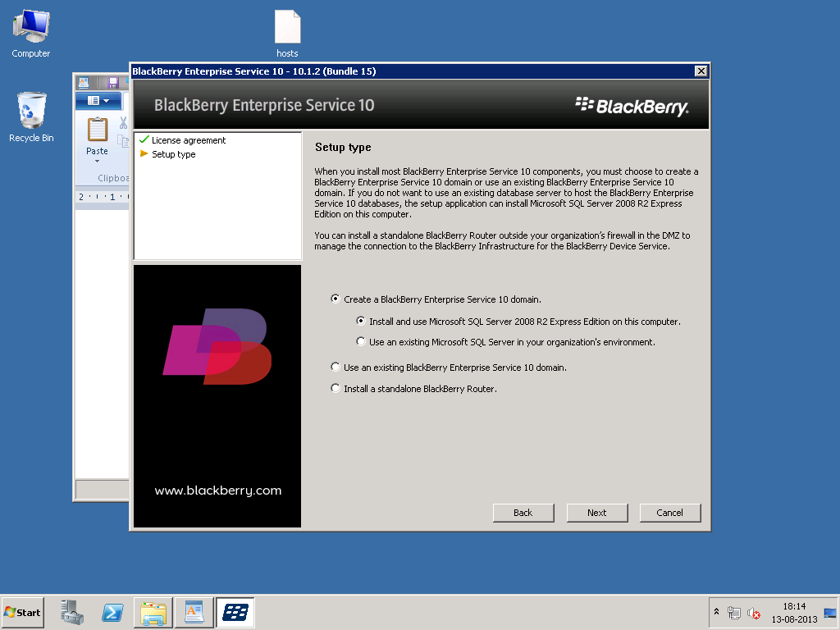Click the Cut scissors icon in WordPad
Image resolution: width=840 pixels, height=630 pixels.
point(123,123)
